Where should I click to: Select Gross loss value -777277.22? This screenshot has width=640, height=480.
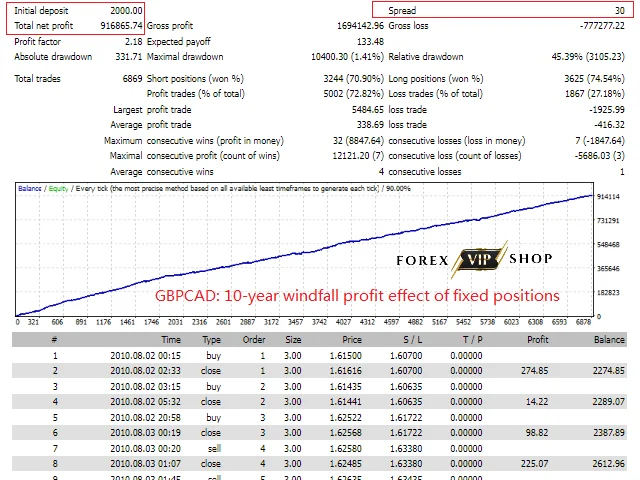click(x=602, y=26)
